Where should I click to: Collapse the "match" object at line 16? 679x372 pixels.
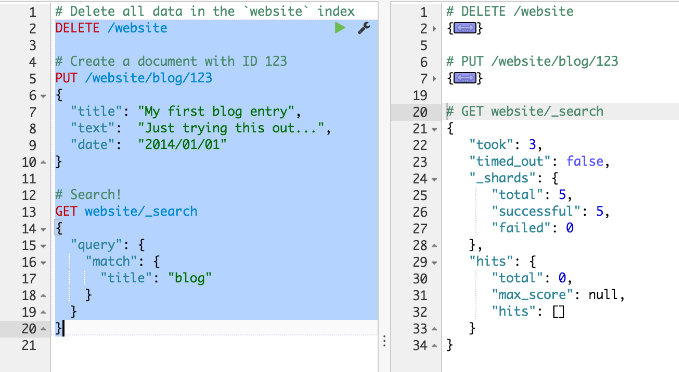(x=43, y=262)
